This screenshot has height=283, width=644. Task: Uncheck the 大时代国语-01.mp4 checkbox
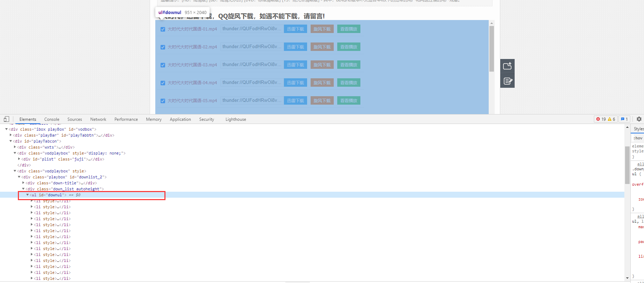tap(163, 29)
